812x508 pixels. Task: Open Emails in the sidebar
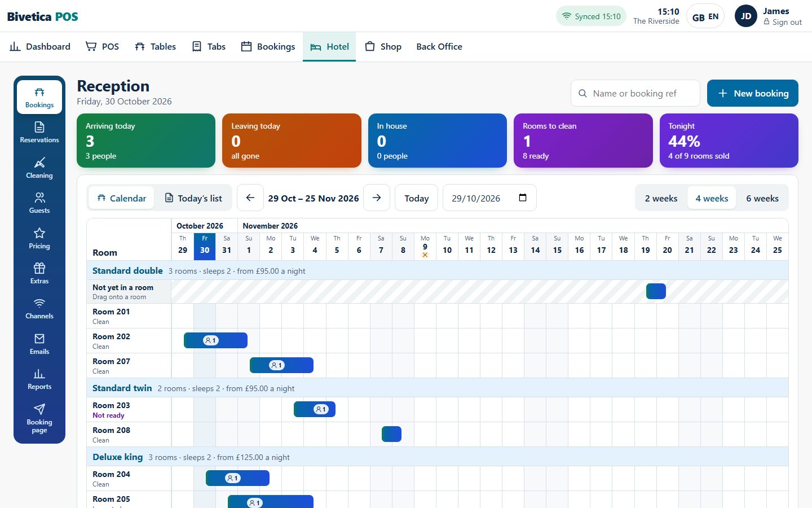click(39, 344)
